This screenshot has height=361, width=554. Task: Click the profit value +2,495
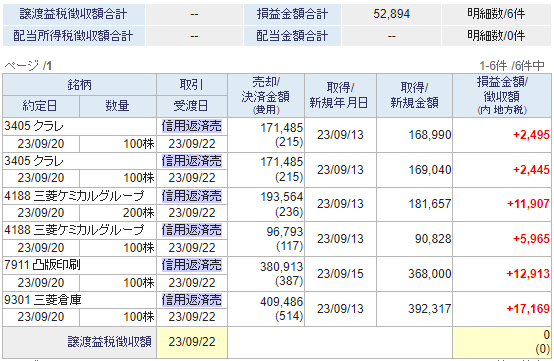point(531,135)
